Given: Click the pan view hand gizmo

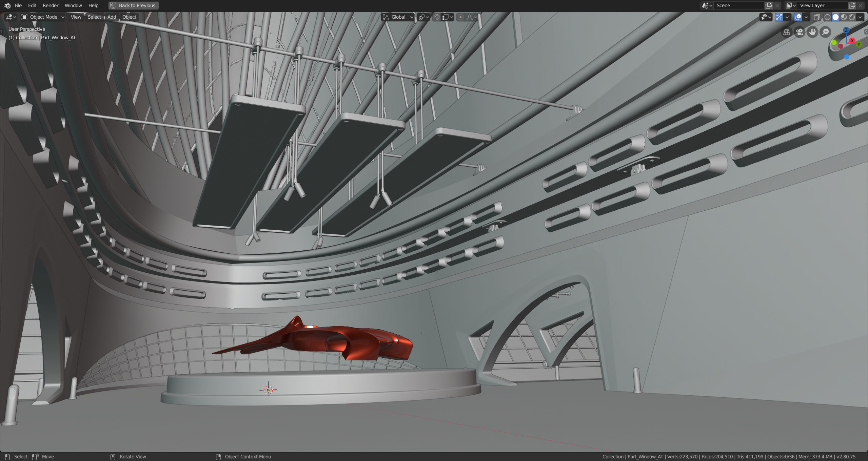Looking at the screenshot, I should point(812,32).
